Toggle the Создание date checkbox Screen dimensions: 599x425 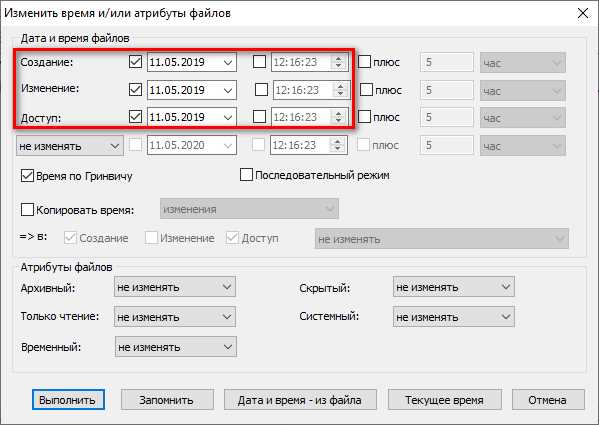coord(135,61)
